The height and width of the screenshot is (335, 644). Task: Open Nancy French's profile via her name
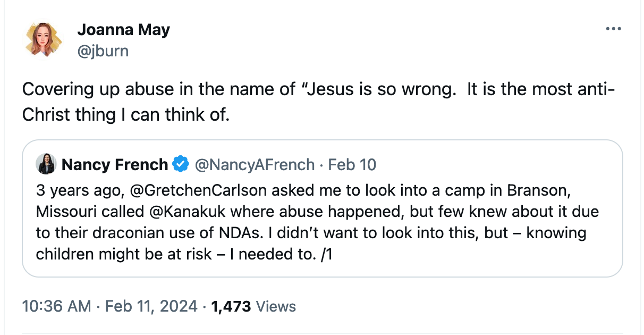coord(115,165)
